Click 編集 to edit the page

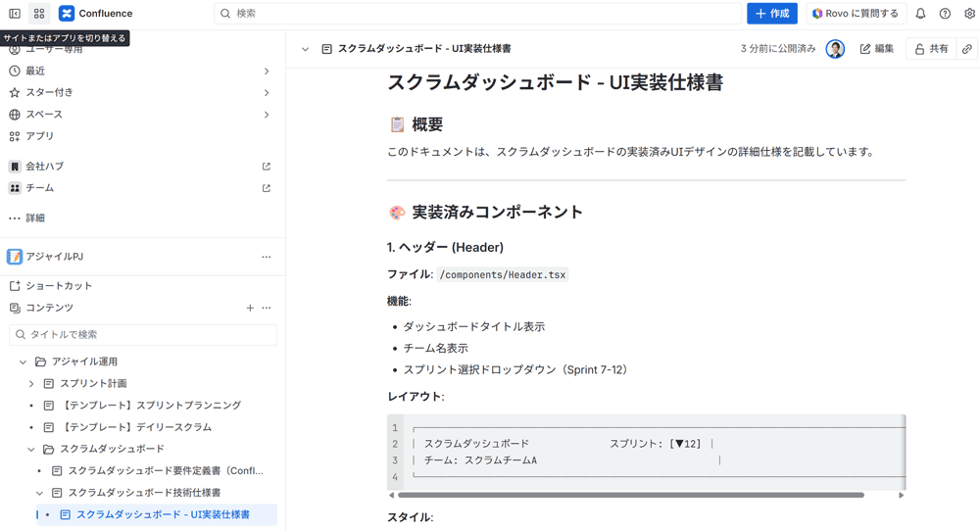click(877, 49)
